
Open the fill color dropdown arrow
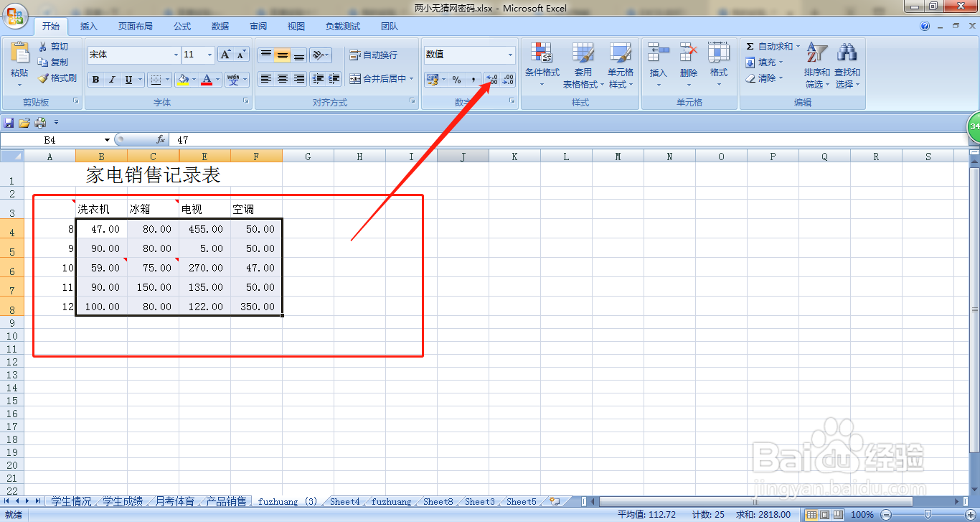(x=195, y=80)
